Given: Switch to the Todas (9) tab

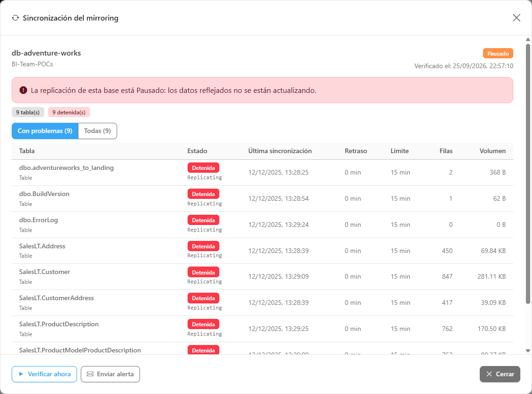Looking at the screenshot, I should [98, 131].
